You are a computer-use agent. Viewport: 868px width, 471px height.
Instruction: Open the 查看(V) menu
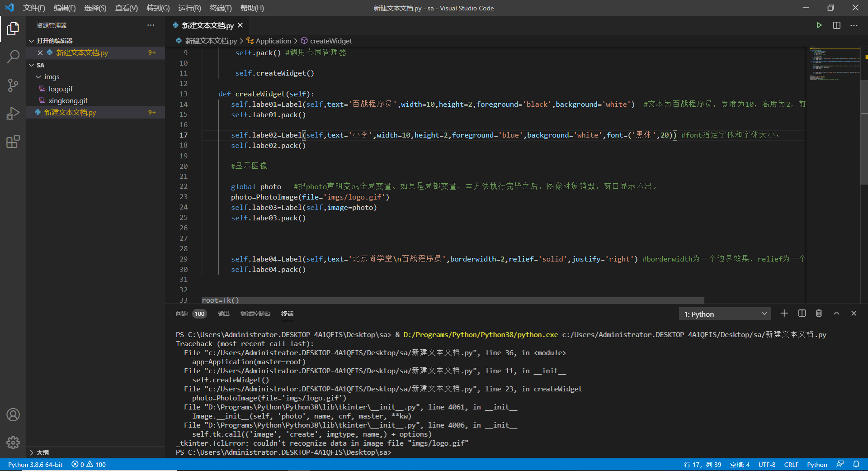point(126,8)
